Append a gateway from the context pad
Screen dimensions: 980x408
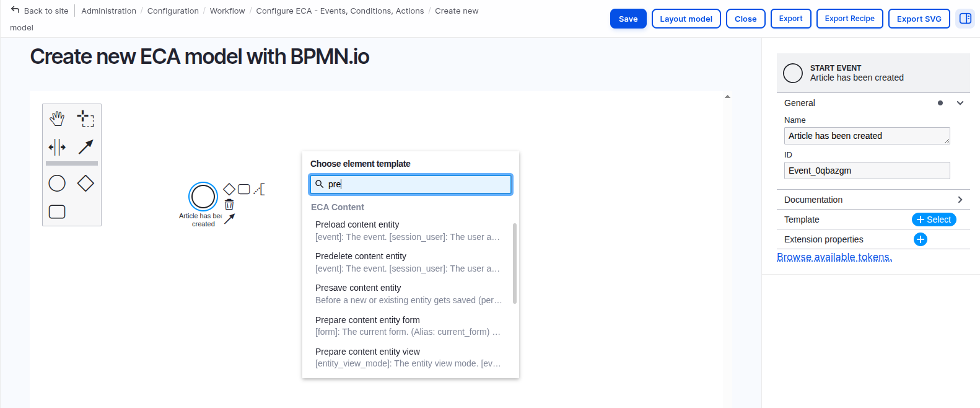(229, 189)
